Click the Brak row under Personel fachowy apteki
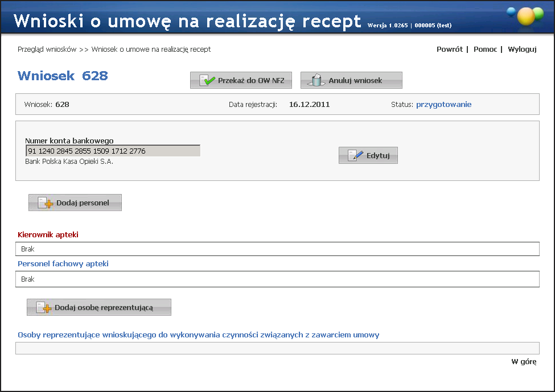 (277, 279)
